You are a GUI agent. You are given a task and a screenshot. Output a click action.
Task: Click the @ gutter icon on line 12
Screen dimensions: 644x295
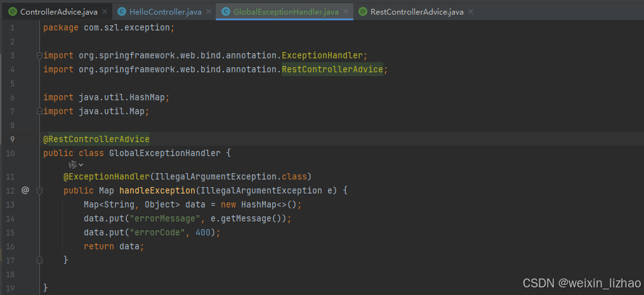[x=25, y=190]
